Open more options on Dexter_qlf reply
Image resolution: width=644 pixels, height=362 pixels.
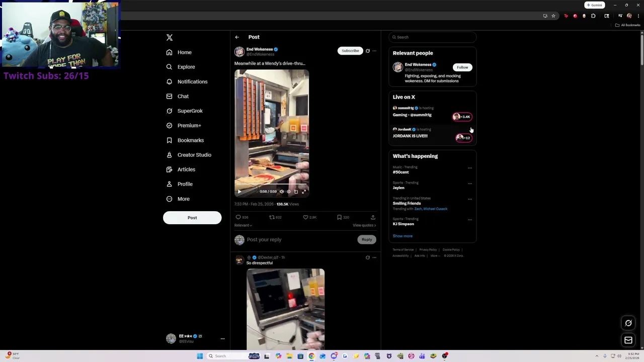click(374, 257)
